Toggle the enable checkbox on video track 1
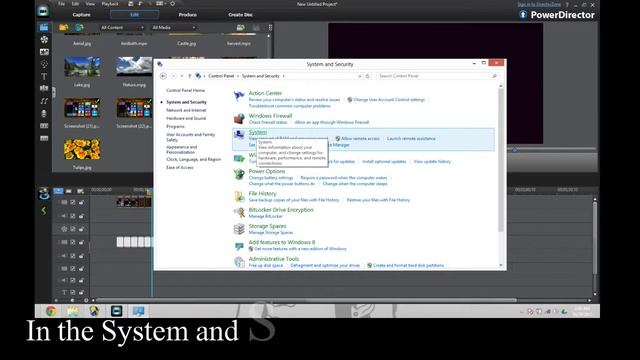 (x=73, y=202)
